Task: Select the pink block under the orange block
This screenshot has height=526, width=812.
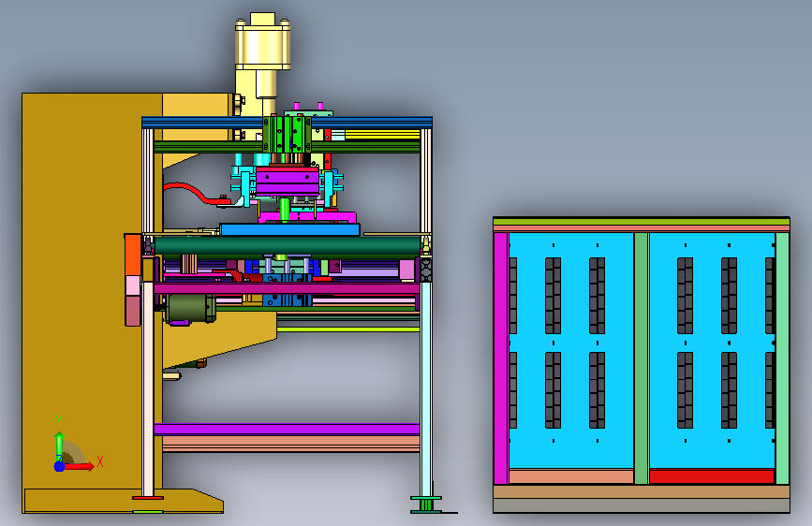Action: tap(133, 285)
